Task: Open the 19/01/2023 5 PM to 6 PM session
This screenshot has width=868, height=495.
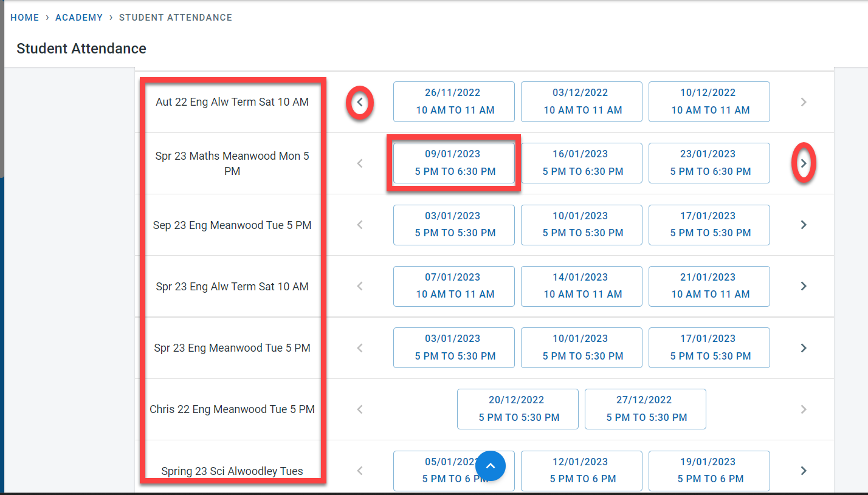Action: (709, 470)
